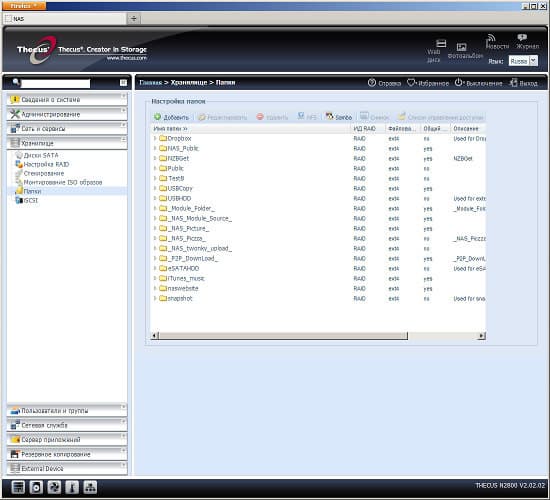Open a new browser tab with plus button
Image resolution: width=550 pixels, height=500 pixels.
pos(134,19)
